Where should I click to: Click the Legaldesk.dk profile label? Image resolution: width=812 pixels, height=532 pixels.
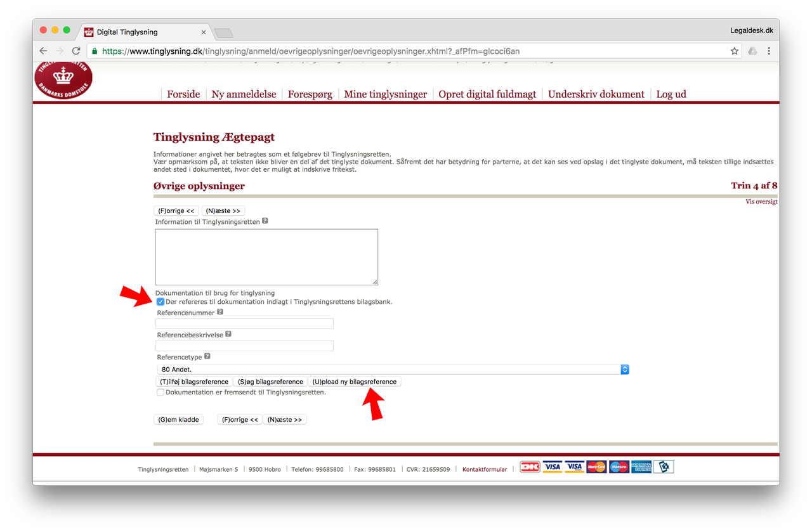752,30
